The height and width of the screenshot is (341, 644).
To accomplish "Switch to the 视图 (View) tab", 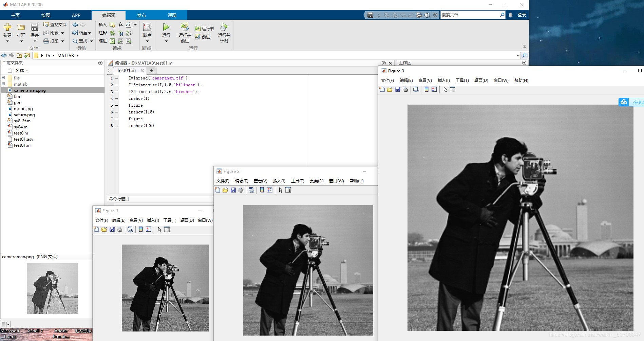I will (172, 15).
